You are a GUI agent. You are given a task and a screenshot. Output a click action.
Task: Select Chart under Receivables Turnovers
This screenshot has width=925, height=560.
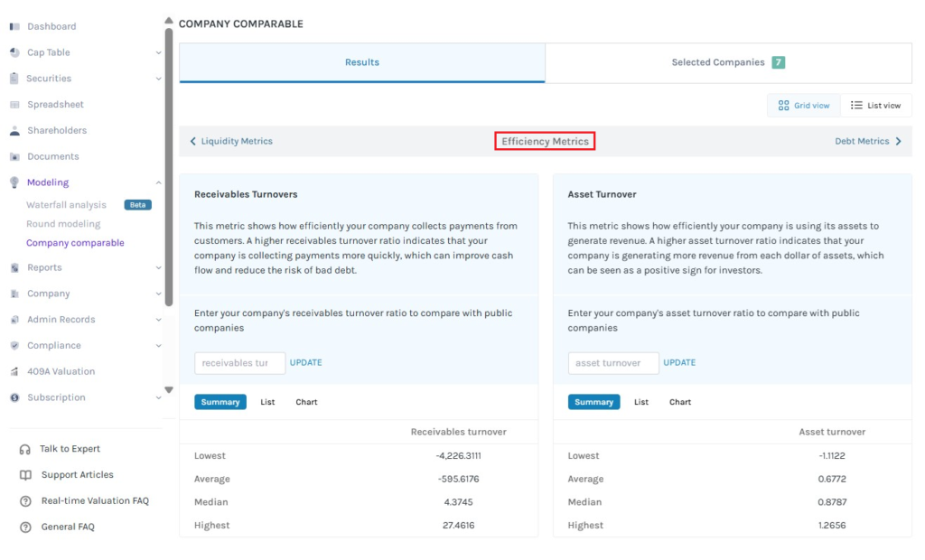click(306, 402)
